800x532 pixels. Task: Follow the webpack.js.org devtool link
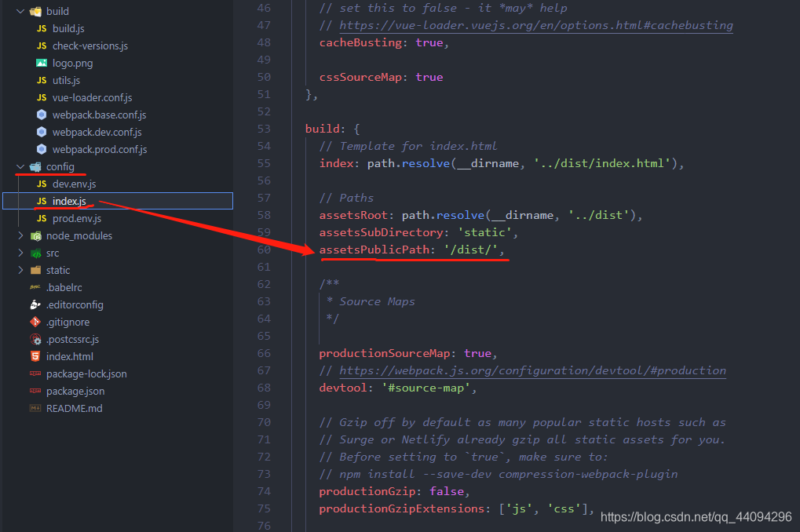532,370
